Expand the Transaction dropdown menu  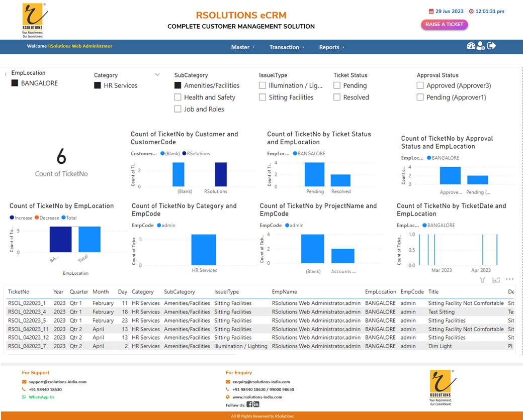coord(287,47)
